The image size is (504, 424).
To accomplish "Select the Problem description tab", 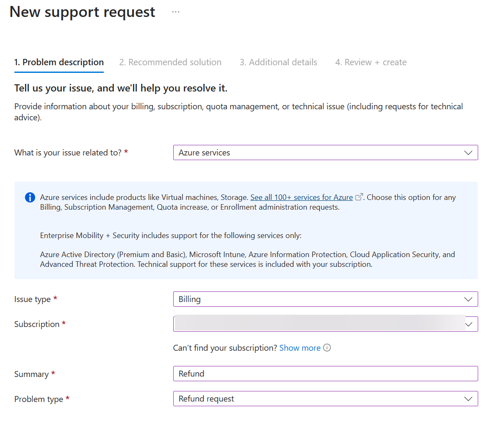I will (59, 62).
